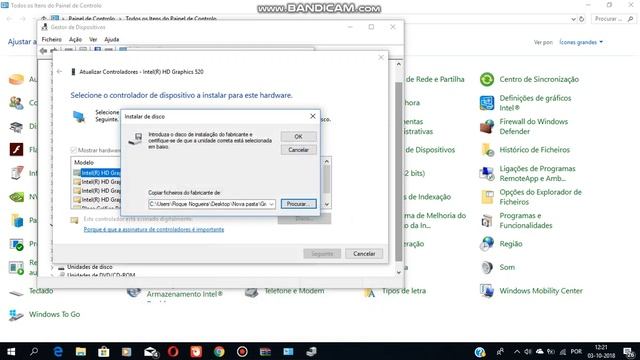Open Programas e Funcionalidades icon
This screenshot has width=640, height=360.
[487, 220]
